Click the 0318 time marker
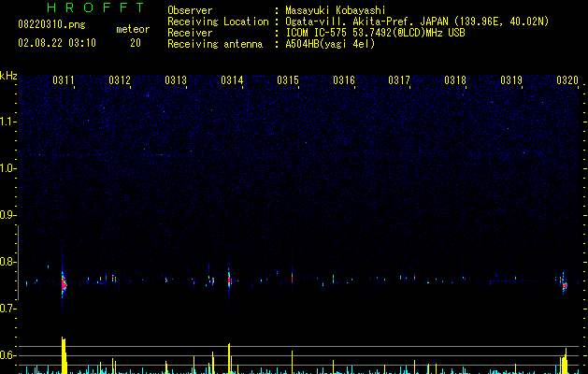Image resolution: width=588 pixels, height=374 pixels. (455, 80)
